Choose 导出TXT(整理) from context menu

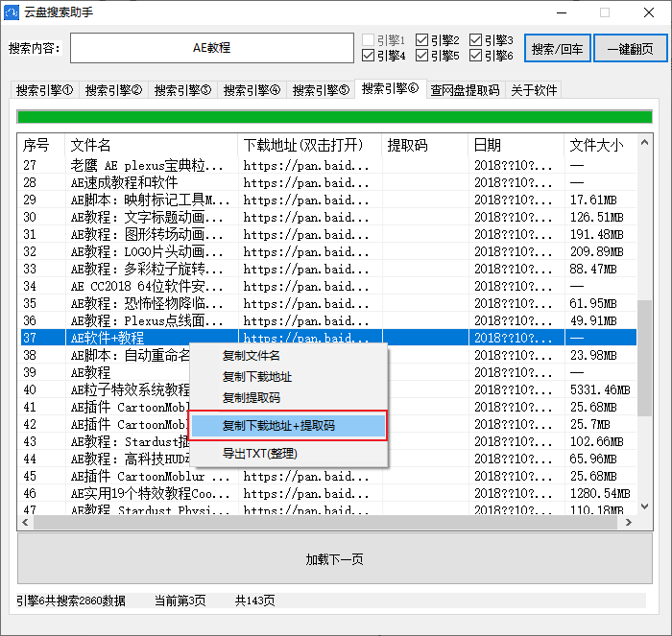[x=288, y=453]
